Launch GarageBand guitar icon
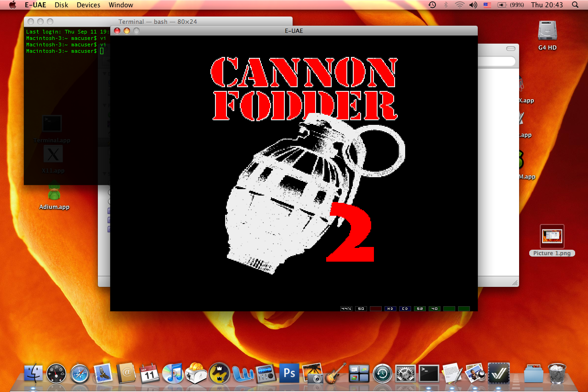 [x=336, y=374]
